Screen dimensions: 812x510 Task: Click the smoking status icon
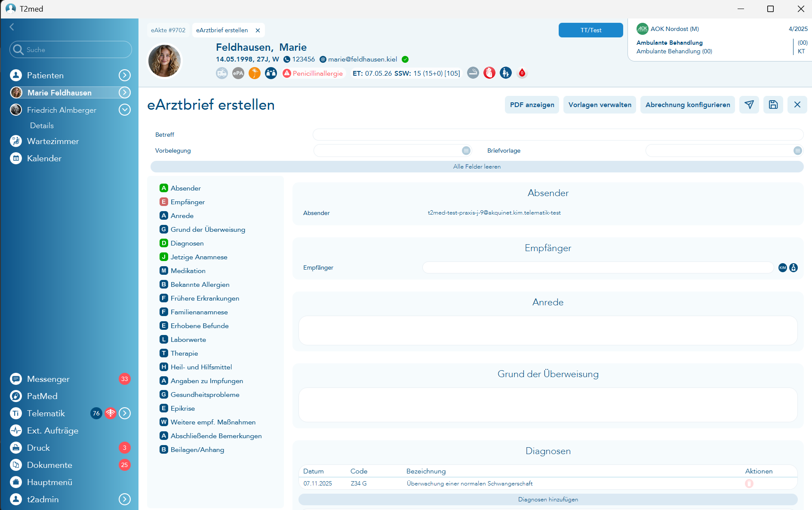[473, 73]
